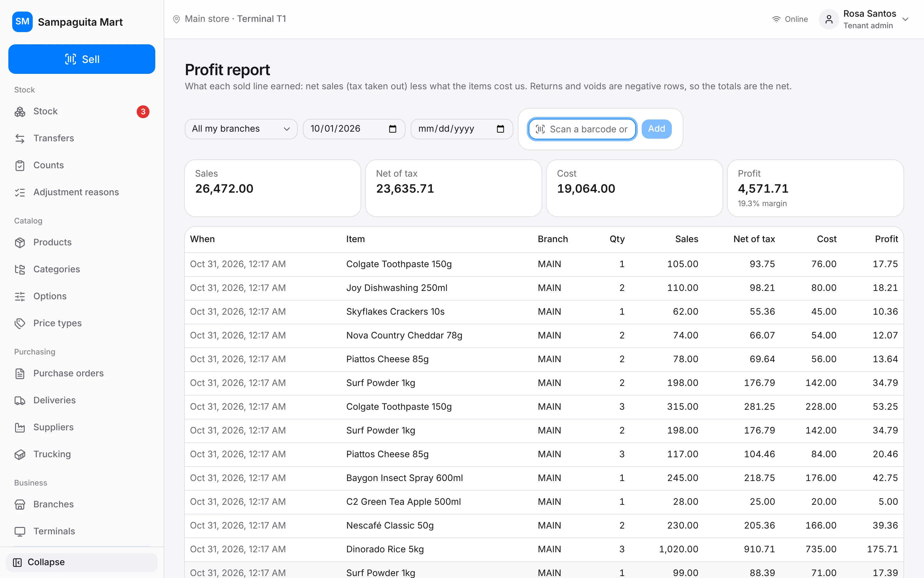Open calendar picker for start date
This screenshot has width=924, height=578.
392,129
